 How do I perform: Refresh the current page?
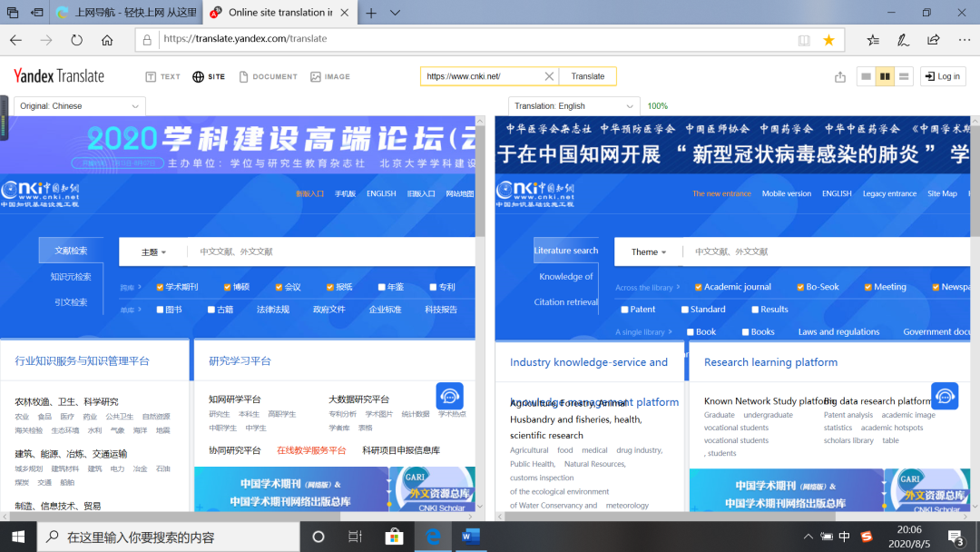coord(76,40)
